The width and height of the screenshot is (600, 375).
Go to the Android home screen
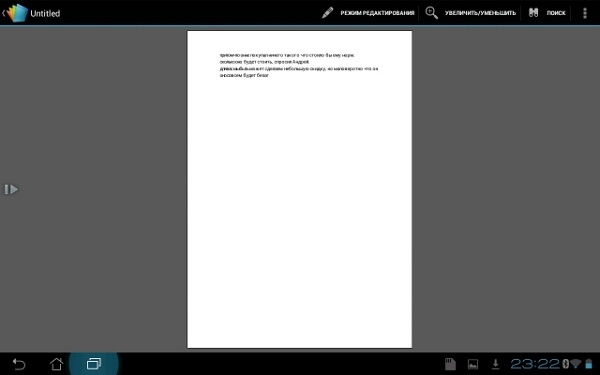click(57, 364)
